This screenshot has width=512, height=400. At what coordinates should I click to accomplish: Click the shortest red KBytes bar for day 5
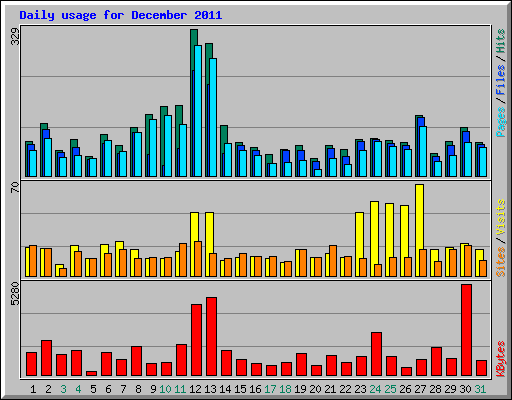click(91, 373)
